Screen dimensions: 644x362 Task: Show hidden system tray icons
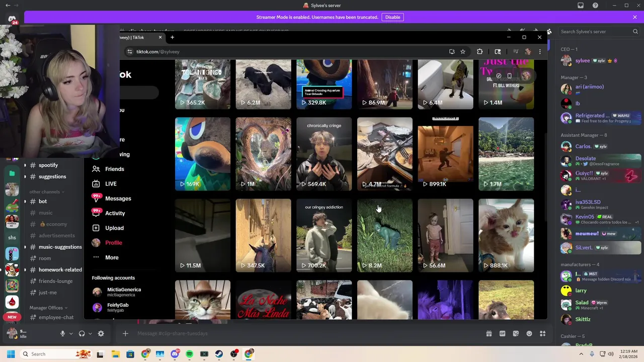click(581, 354)
